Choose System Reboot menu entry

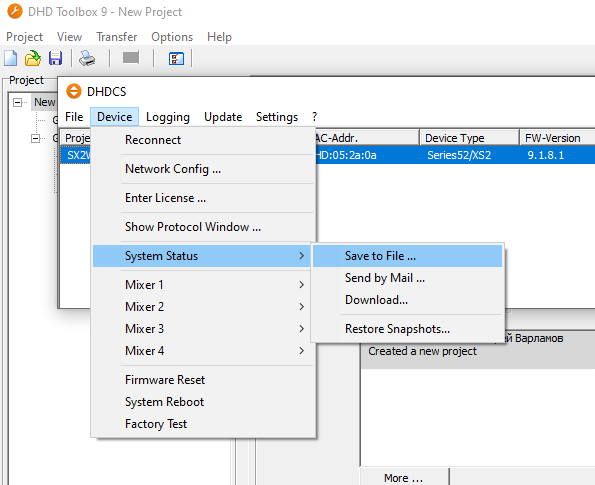pyautogui.click(x=203, y=402)
